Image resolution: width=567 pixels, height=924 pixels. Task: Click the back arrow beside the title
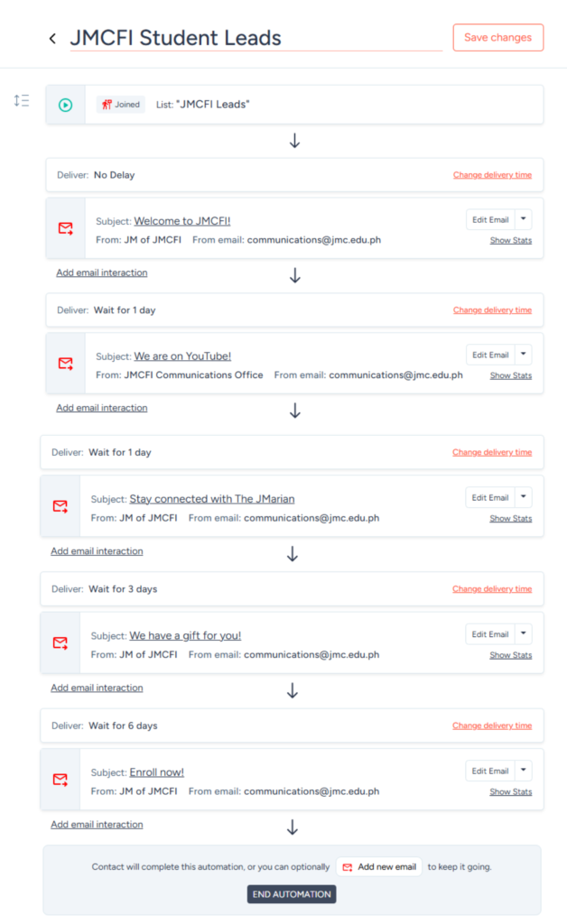pyautogui.click(x=52, y=38)
